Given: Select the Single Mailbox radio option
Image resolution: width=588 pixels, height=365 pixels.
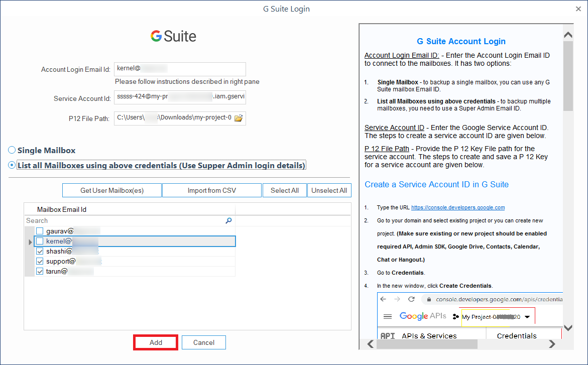Looking at the screenshot, I should tap(12, 150).
